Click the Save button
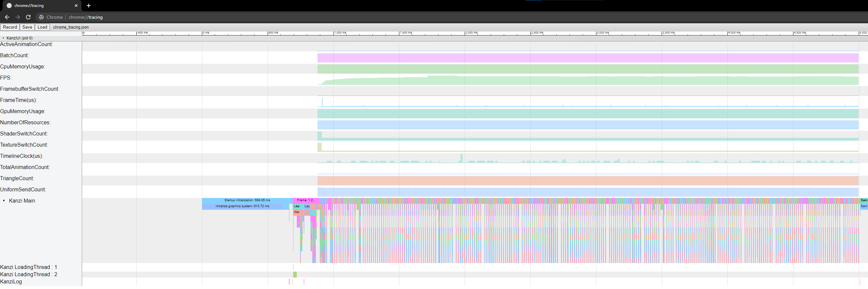This screenshot has width=868, height=289. [x=27, y=27]
